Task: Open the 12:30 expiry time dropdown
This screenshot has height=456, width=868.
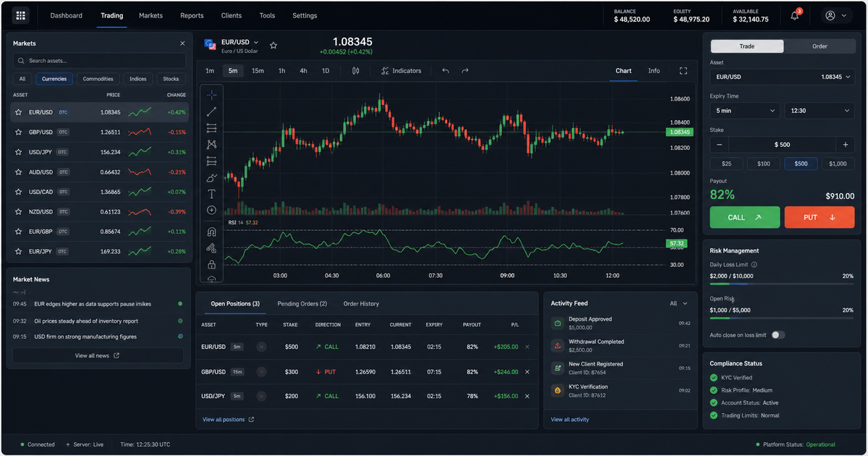Action: pos(820,111)
